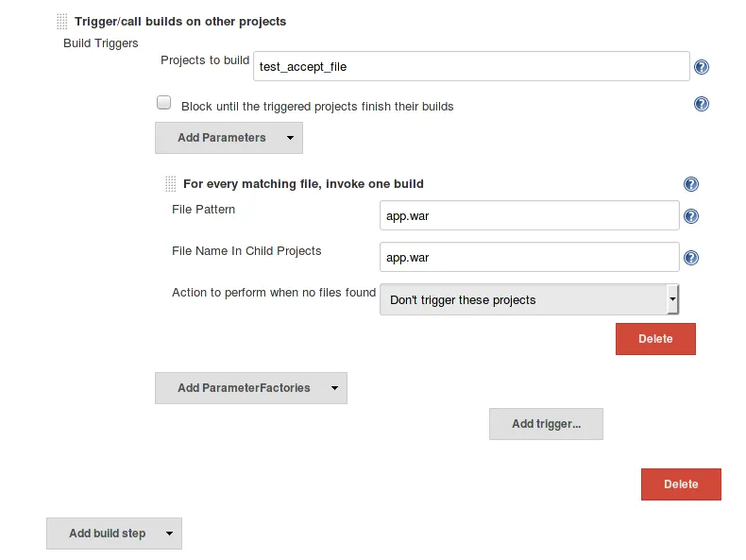
Task: Click the Add trigger... button
Action: pos(546,424)
